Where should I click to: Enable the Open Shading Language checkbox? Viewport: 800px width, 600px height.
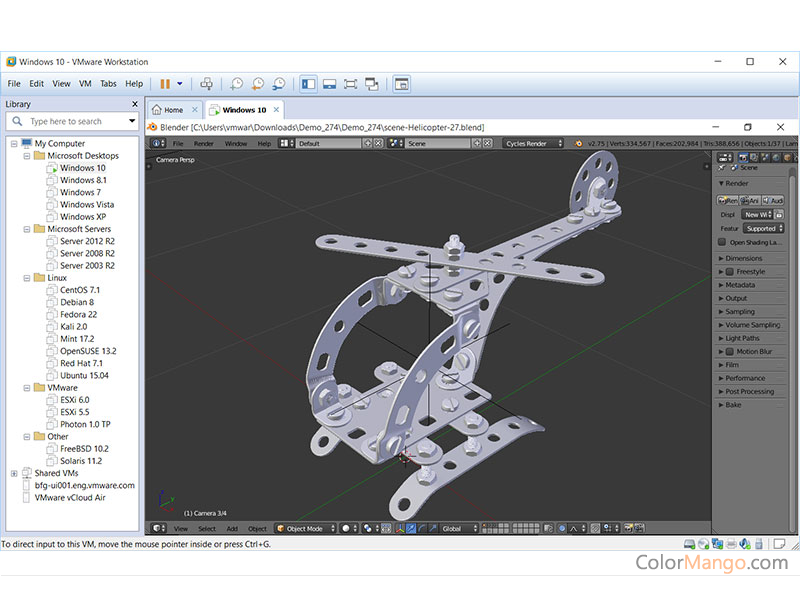722,242
